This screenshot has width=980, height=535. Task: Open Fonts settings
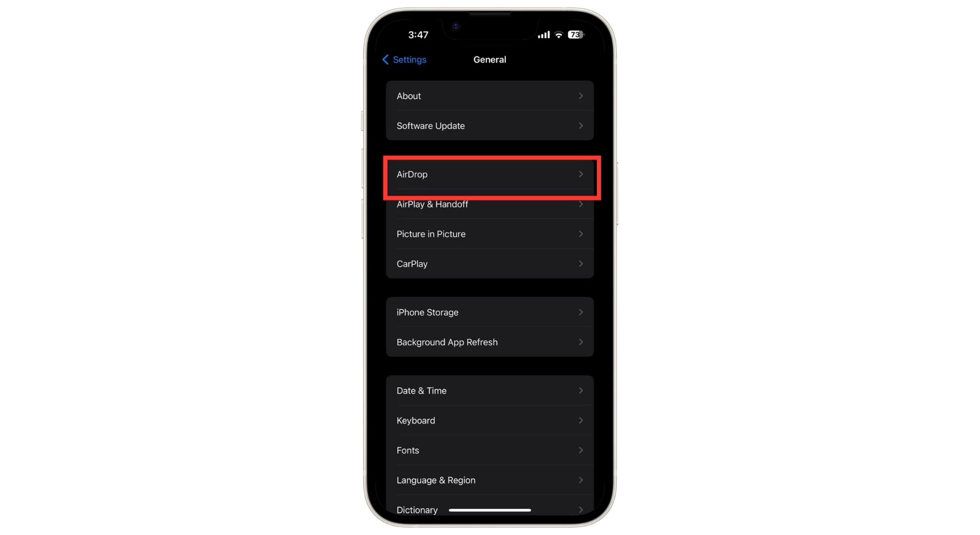pos(490,450)
